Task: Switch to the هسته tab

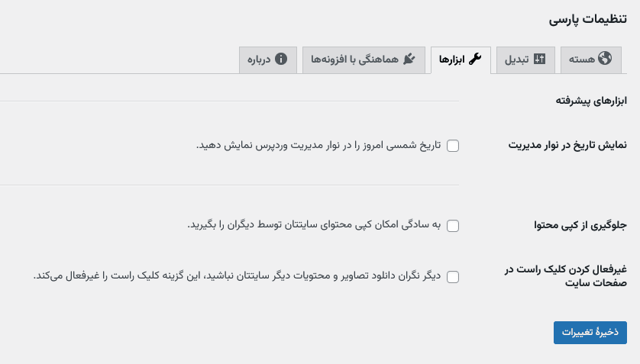Action: click(x=590, y=60)
